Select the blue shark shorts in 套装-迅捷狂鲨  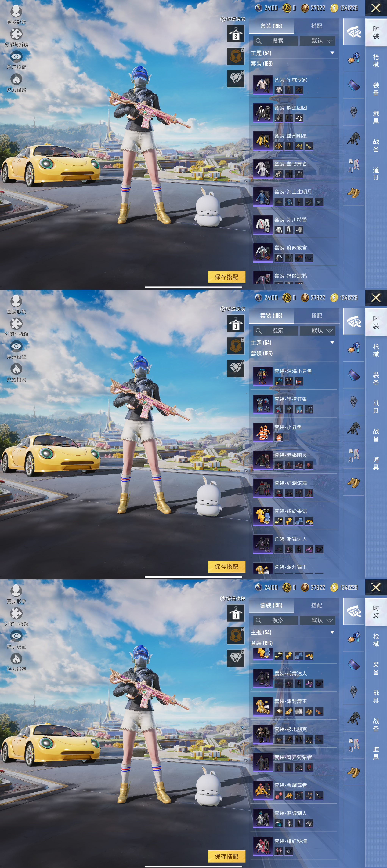point(299,409)
